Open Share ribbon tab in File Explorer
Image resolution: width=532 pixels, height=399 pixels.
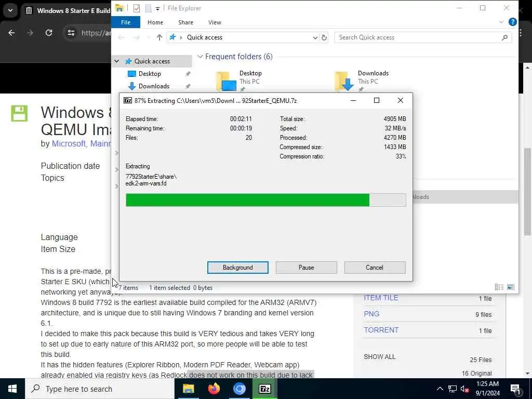click(x=185, y=22)
